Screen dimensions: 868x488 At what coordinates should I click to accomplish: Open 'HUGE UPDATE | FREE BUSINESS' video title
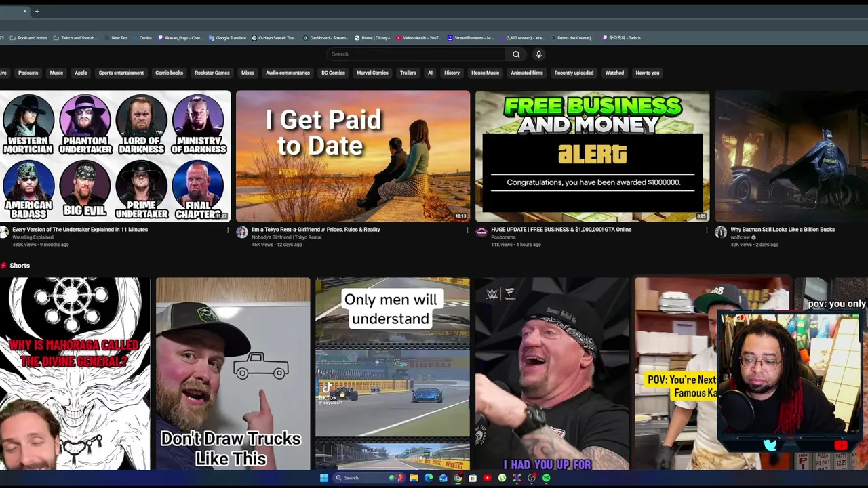point(561,230)
